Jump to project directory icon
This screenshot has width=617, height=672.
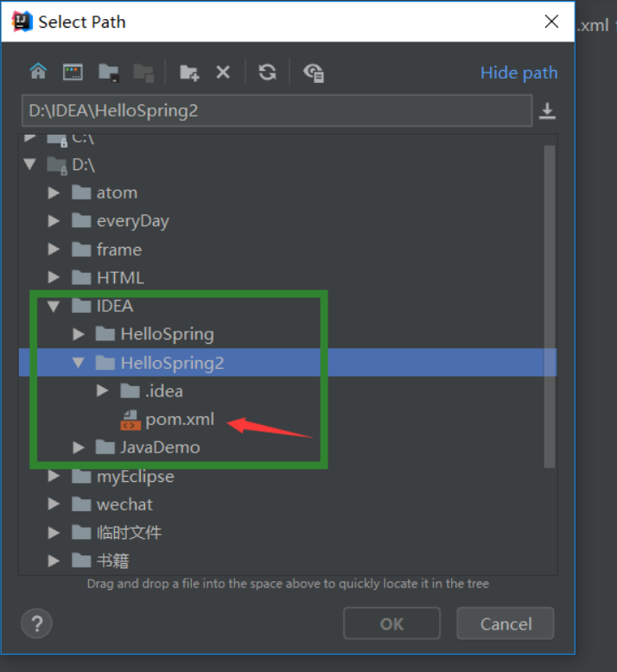click(109, 73)
